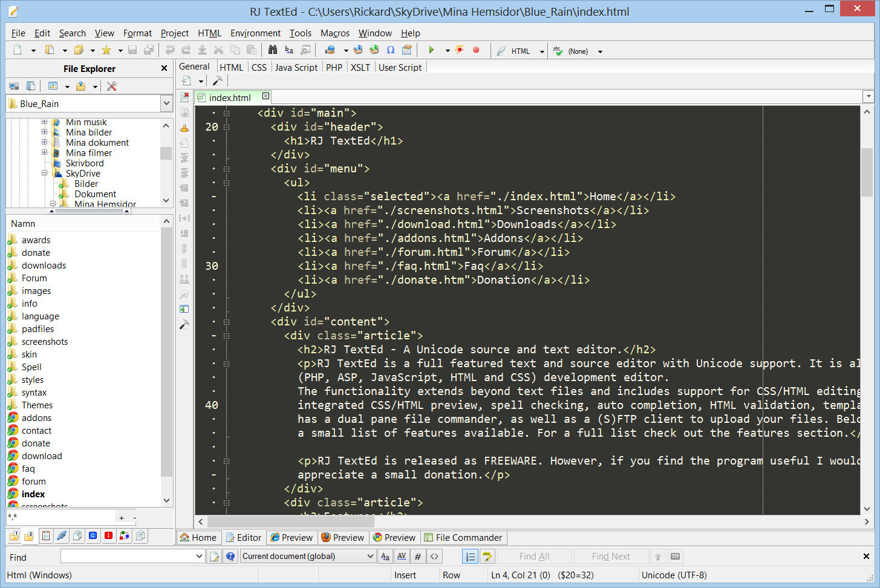Click the editor horizontal scrollbar thumb
The height and width of the screenshot is (588, 880).
tap(290, 521)
